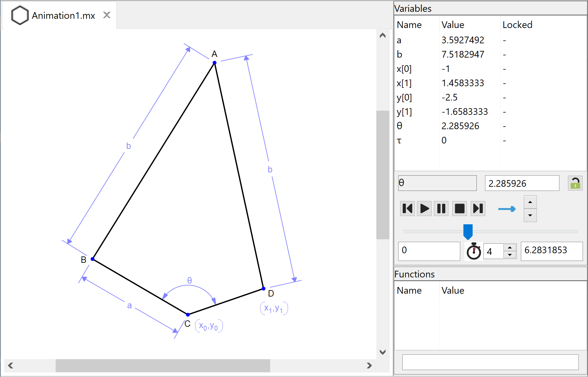Stop the animation playback
This screenshot has height=377, width=588.
point(460,209)
